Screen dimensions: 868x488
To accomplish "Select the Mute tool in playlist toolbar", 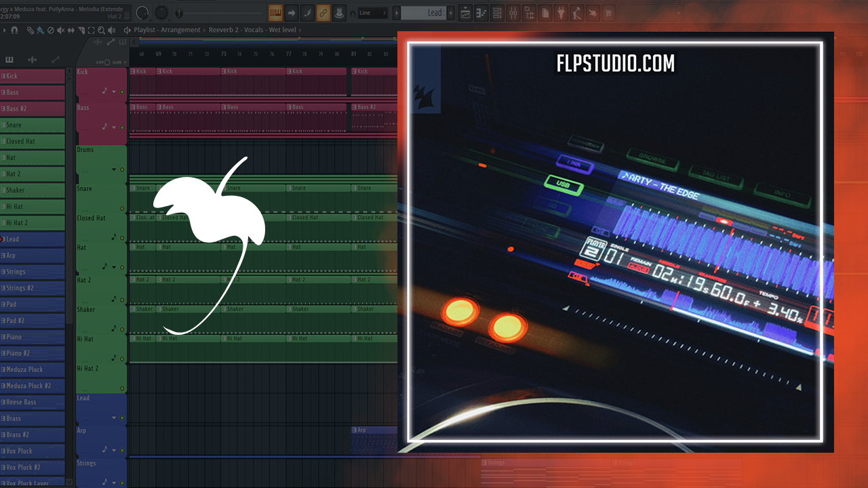I will 61,30.
